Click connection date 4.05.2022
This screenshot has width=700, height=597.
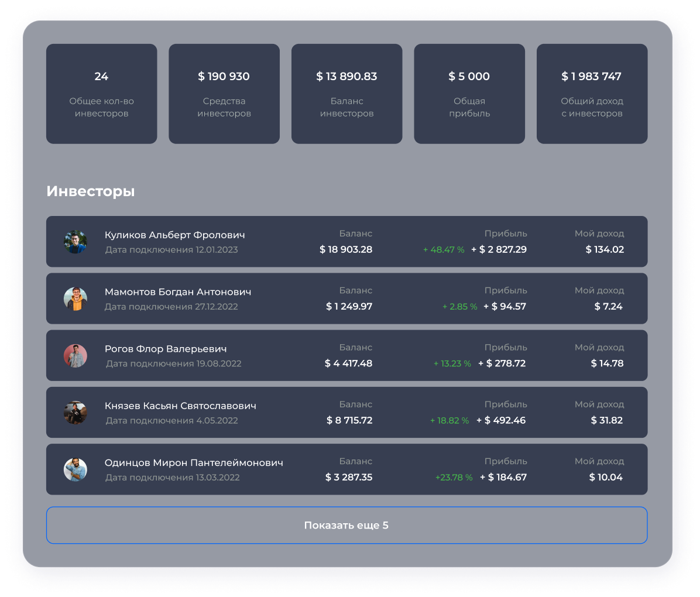click(x=217, y=421)
